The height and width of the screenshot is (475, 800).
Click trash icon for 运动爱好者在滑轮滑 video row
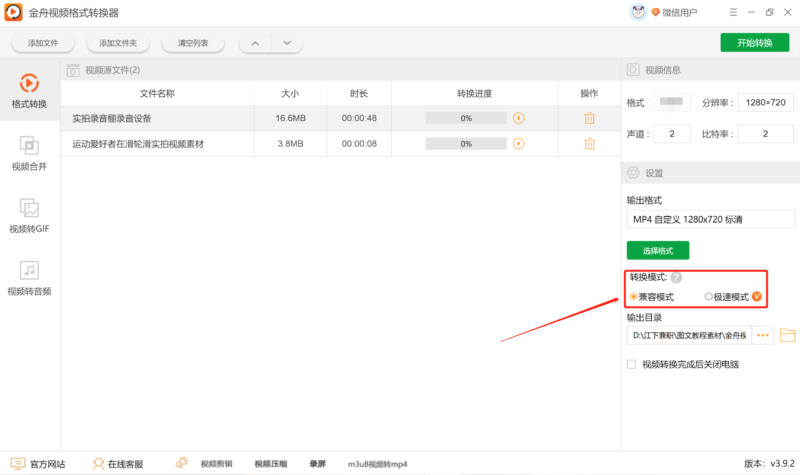coord(589,144)
